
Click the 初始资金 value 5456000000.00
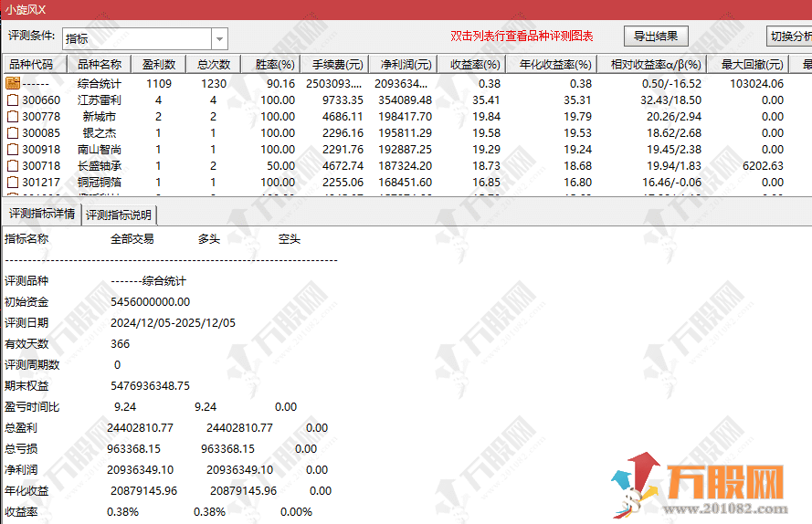pos(150,302)
